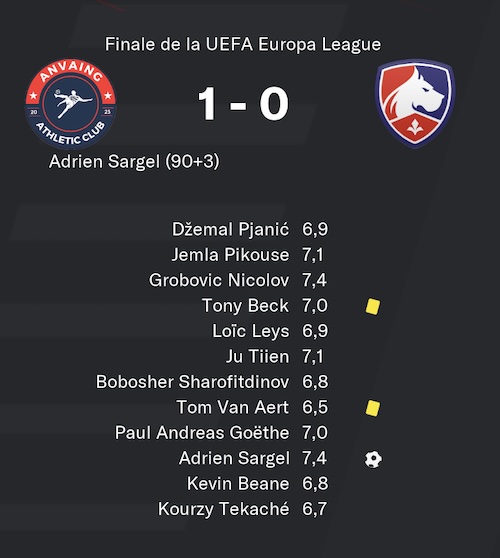Open Grobovic Nicolov's player profile
This screenshot has width=500, height=558.
point(219,280)
